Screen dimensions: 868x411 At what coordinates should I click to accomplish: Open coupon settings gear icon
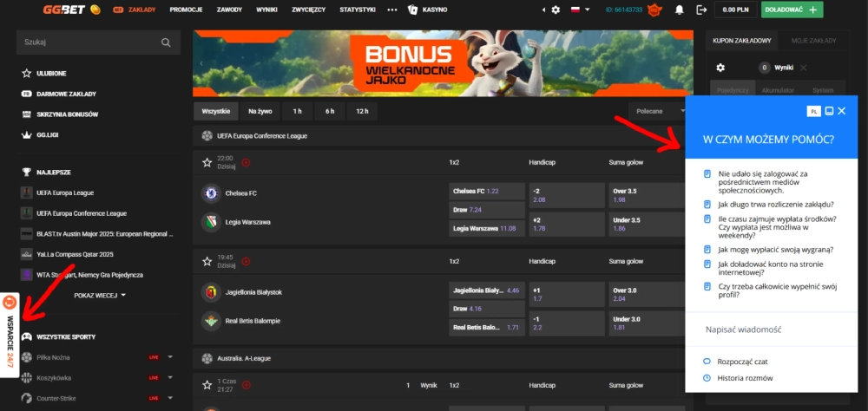tap(720, 68)
